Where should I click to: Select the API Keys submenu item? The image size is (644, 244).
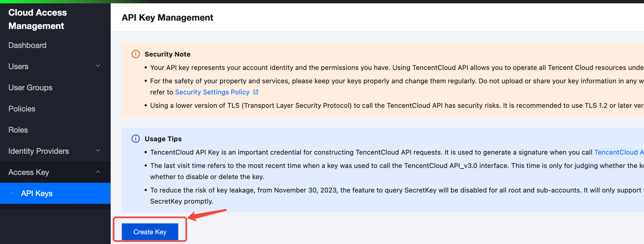[37, 193]
